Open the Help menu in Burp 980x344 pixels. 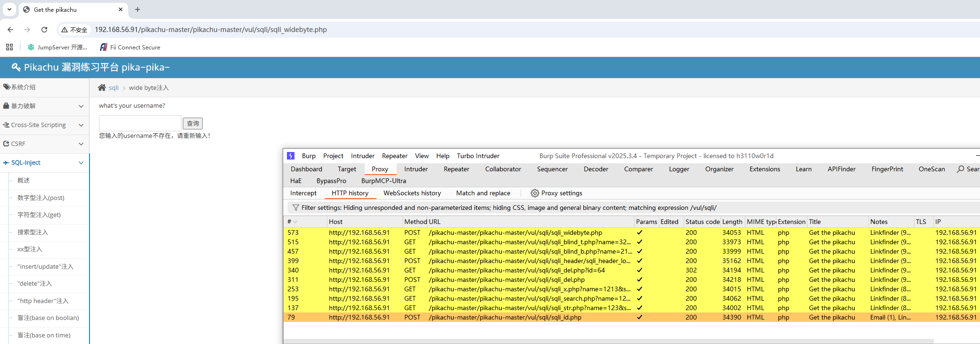pyautogui.click(x=442, y=156)
